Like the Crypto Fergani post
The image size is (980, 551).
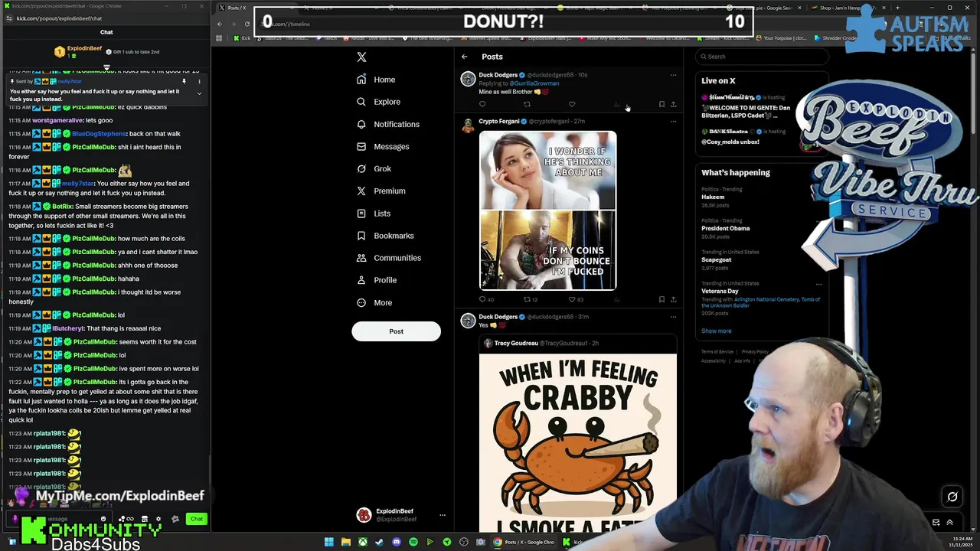pos(572,299)
